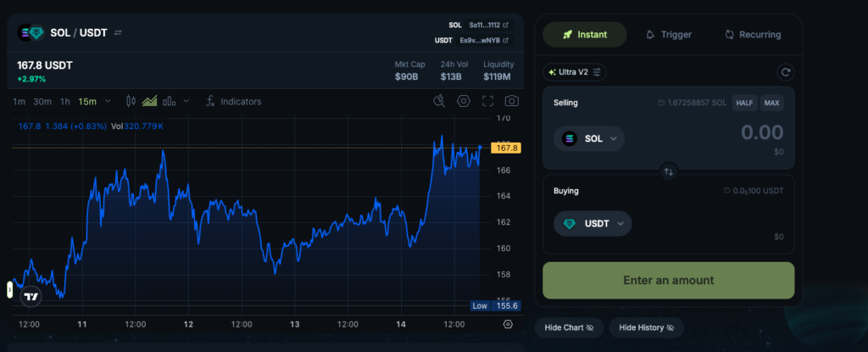Expand chart type options chevron
Image resolution: width=868 pixels, height=352 pixels.
tap(186, 102)
